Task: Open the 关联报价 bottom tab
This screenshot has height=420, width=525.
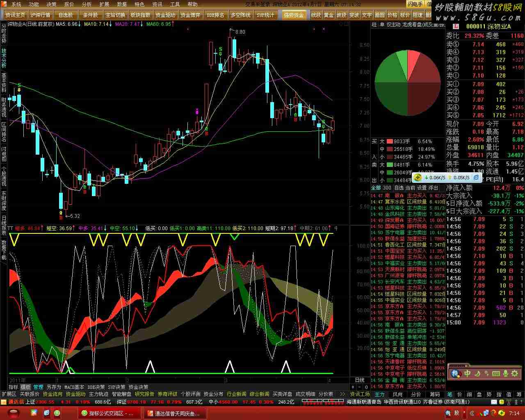Action: (x=30, y=394)
